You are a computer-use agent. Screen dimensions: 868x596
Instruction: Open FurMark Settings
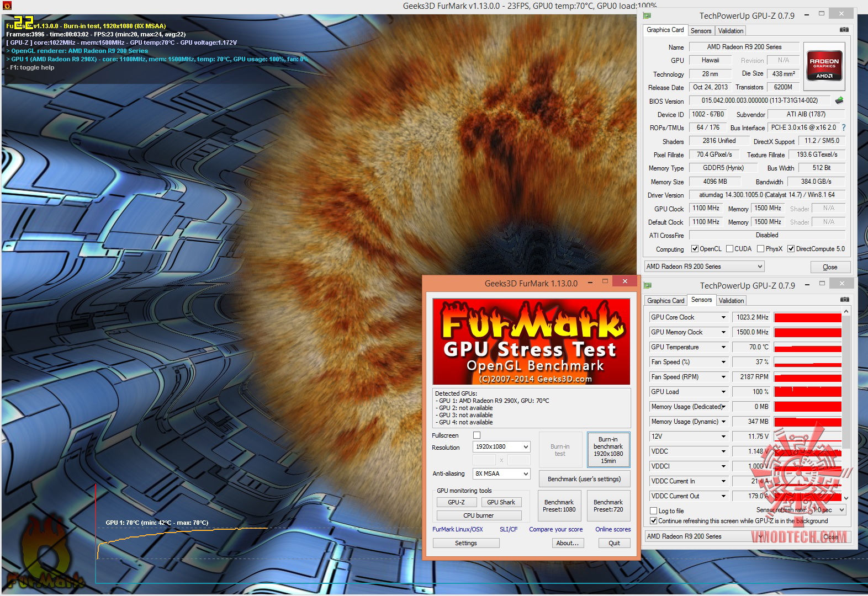[465, 543]
